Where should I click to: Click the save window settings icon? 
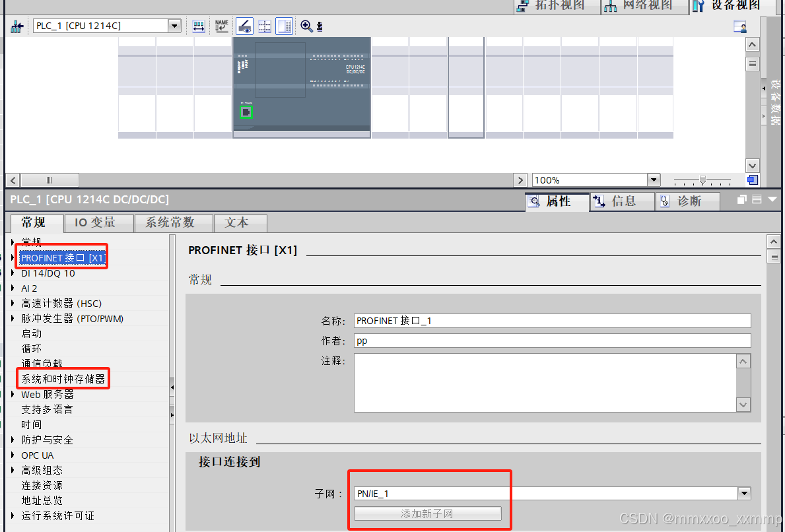[740, 26]
